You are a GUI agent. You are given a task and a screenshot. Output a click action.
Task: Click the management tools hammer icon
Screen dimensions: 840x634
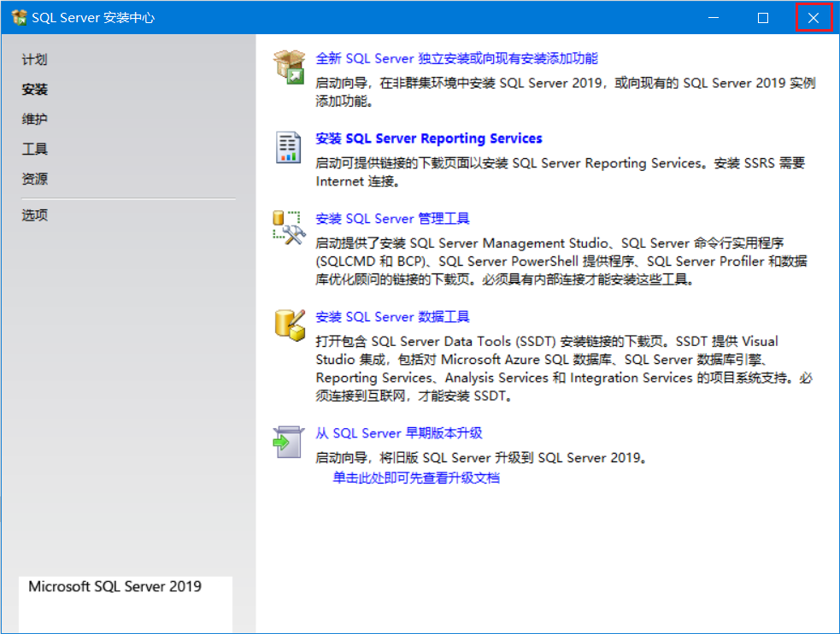pos(290,227)
